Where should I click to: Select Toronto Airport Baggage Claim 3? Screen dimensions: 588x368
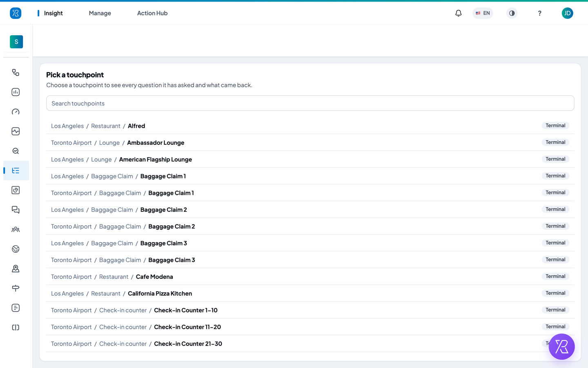coord(310,260)
